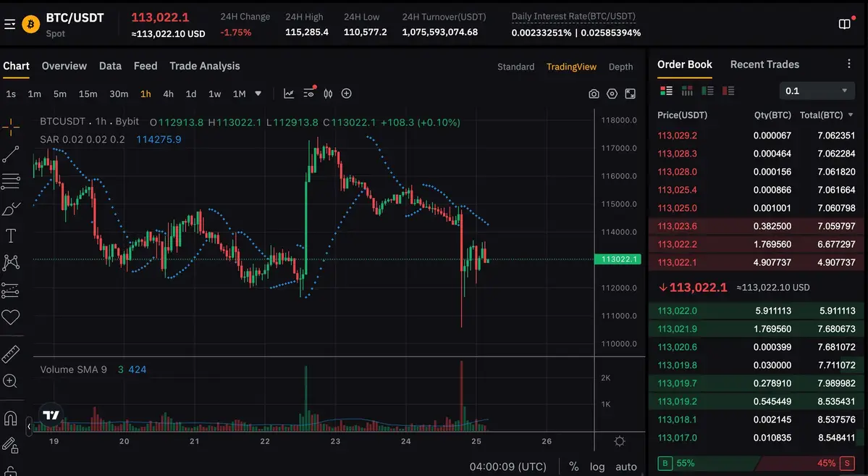Select the crosshair cursor tool
The width and height of the screenshot is (868, 476).
click(x=11, y=126)
